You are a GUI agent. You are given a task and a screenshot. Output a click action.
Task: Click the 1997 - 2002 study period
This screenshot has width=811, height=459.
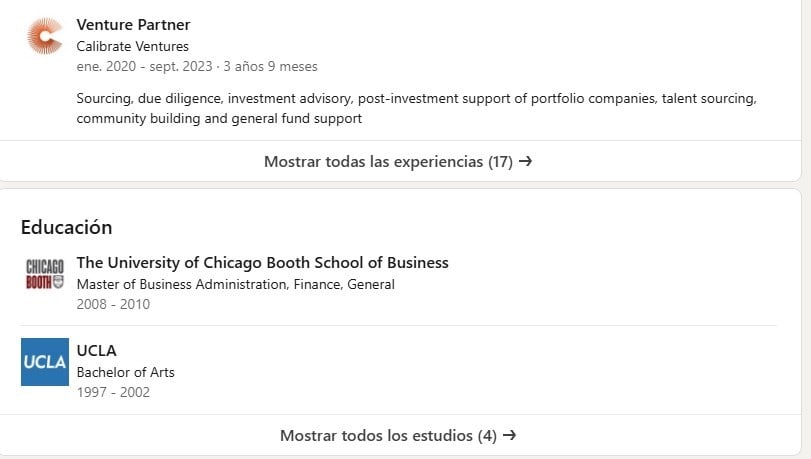(x=113, y=392)
